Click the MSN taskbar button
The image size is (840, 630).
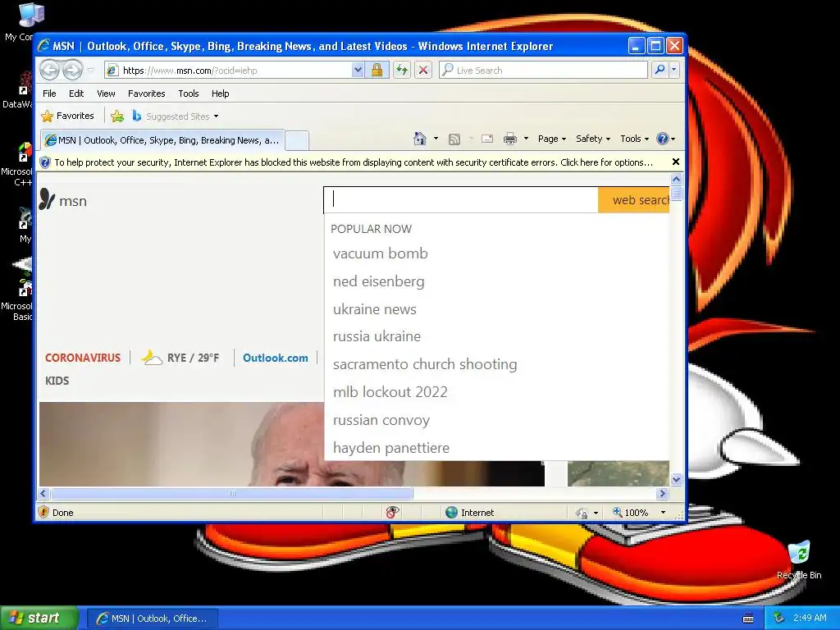point(152,619)
